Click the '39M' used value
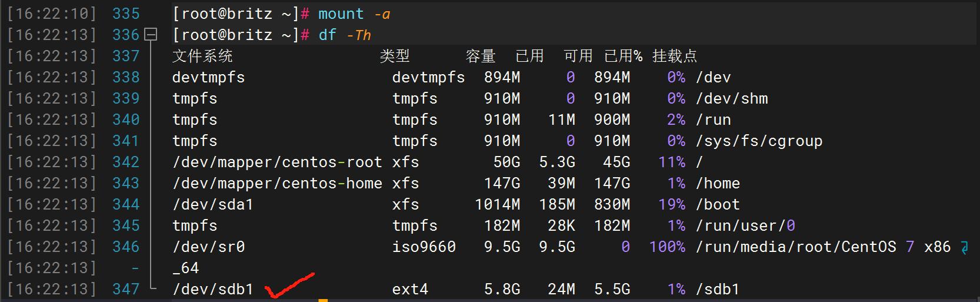Screen dimensions: 980x302 tap(562, 183)
